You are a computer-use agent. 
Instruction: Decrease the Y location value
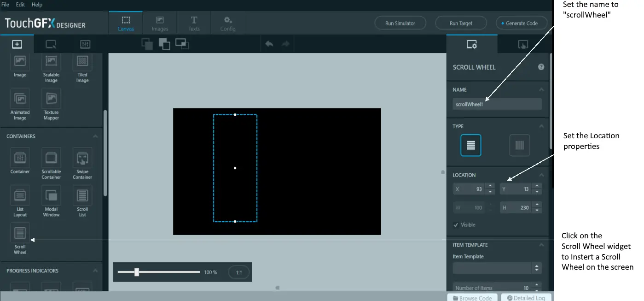click(x=537, y=192)
